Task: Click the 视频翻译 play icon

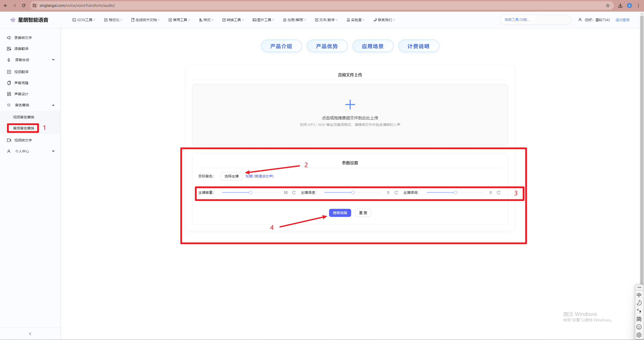Action: coord(9,72)
